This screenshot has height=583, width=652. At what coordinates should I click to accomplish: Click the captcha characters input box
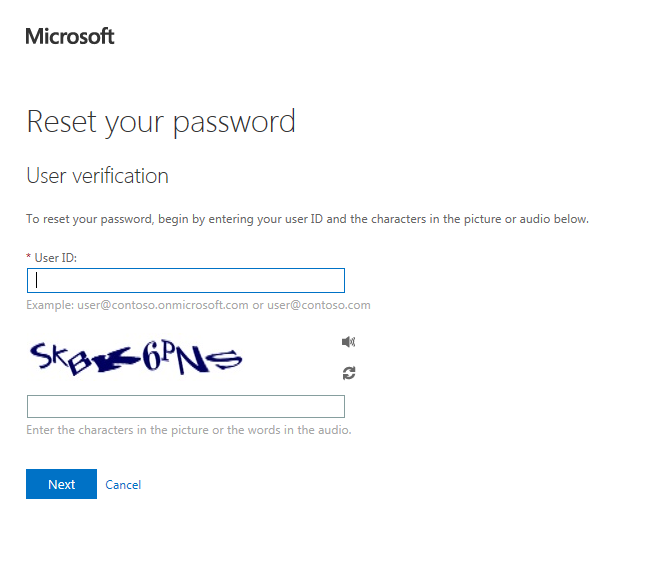pos(186,406)
